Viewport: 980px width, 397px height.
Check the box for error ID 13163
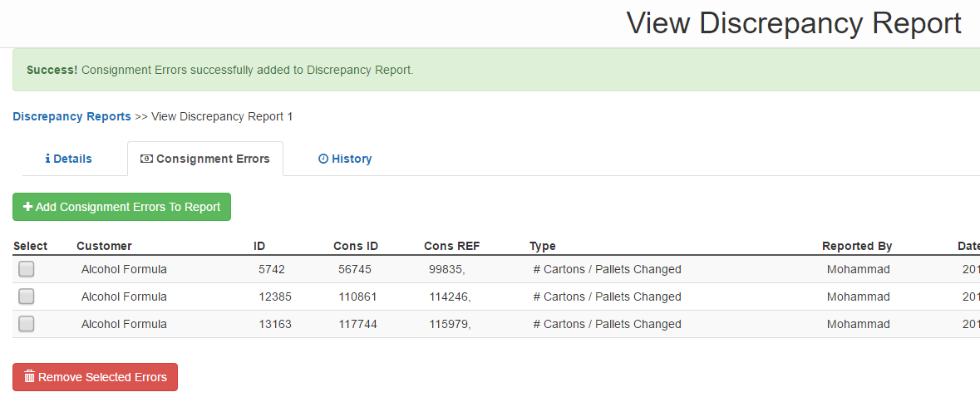click(27, 324)
